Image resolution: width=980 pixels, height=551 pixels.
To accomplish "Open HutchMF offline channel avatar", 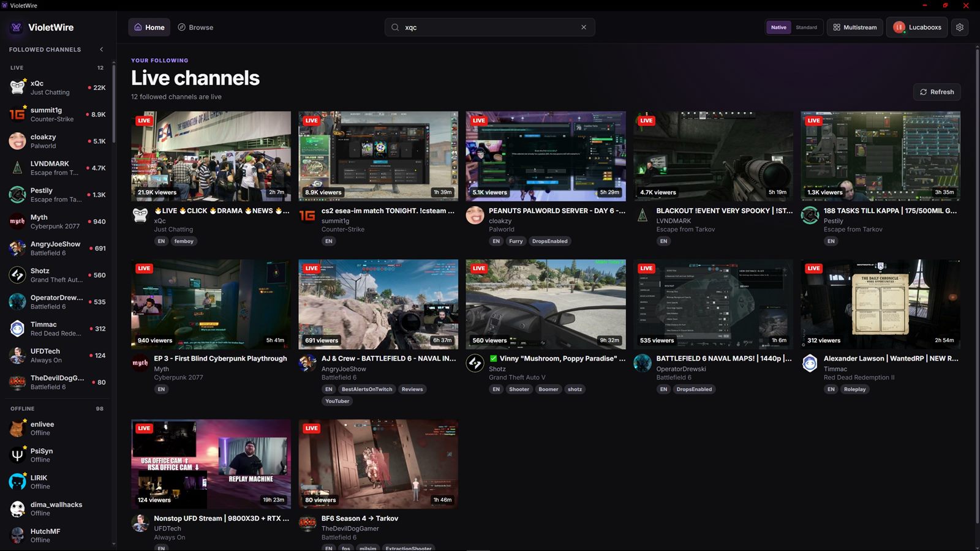I will [17, 535].
